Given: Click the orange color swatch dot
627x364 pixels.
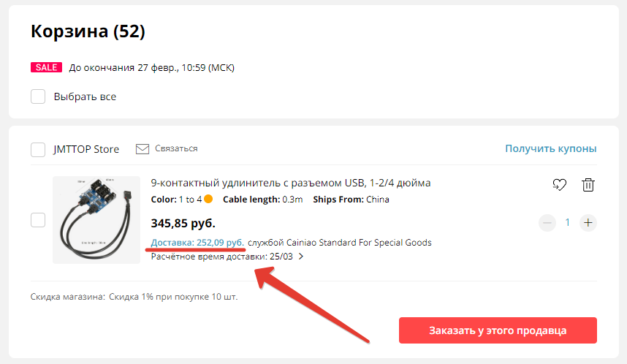Looking at the screenshot, I should (208, 200).
